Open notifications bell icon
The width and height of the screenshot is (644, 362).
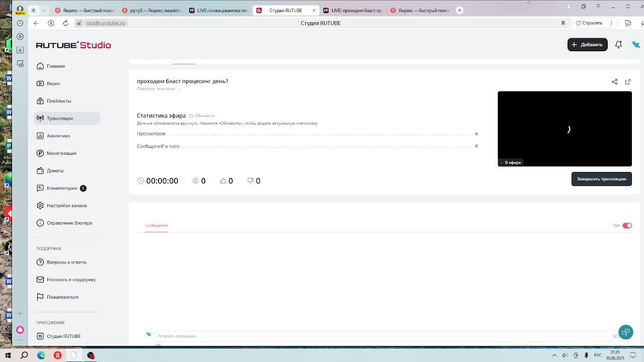618,44
